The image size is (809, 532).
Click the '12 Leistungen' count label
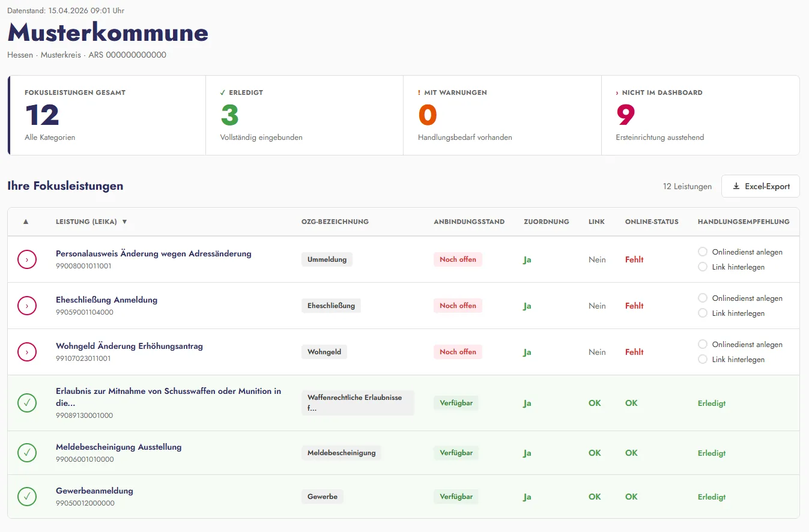tap(687, 186)
